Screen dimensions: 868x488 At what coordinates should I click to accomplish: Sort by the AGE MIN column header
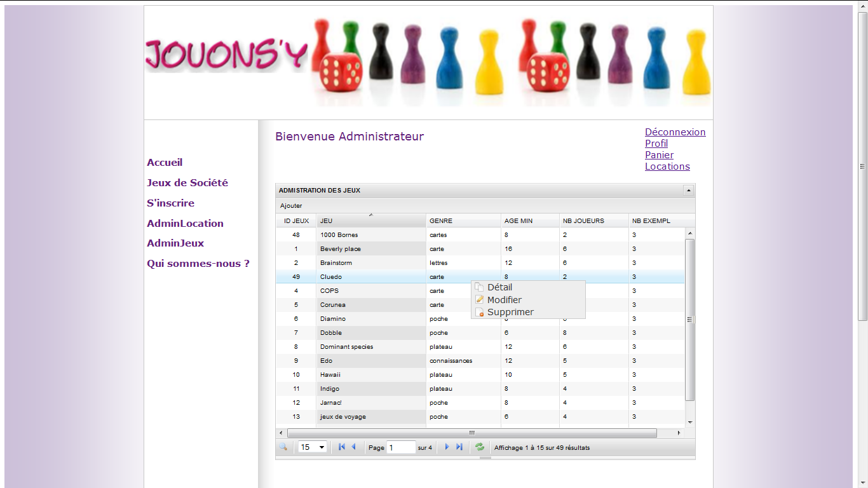[x=530, y=221]
